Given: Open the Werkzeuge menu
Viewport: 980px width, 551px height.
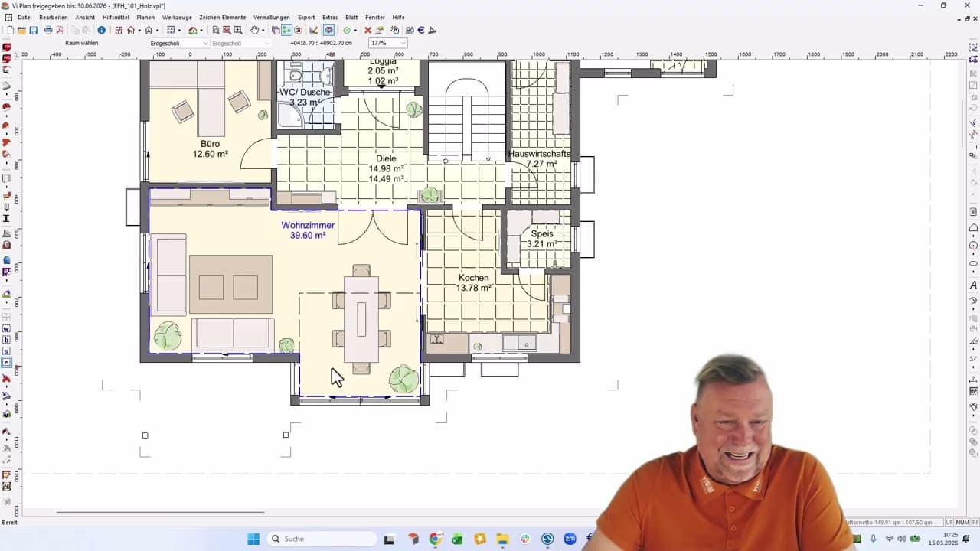Looking at the screenshot, I should pos(177,17).
